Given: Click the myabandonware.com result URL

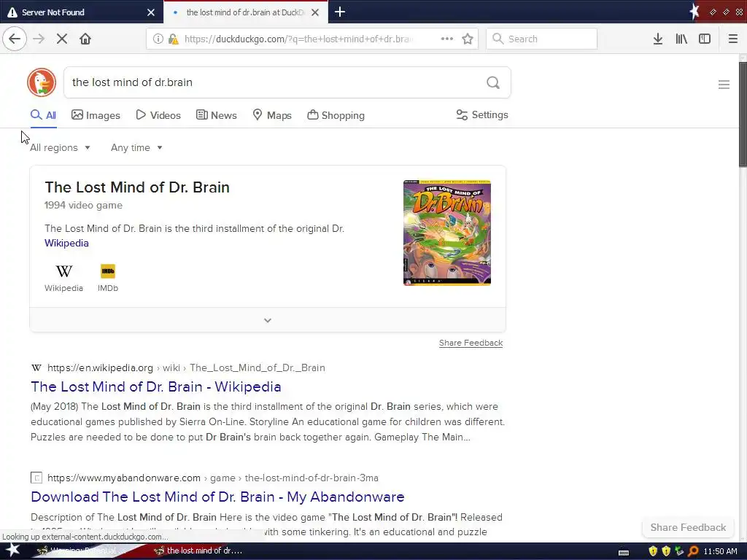Looking at the screenshot, I should coord(213,478).
